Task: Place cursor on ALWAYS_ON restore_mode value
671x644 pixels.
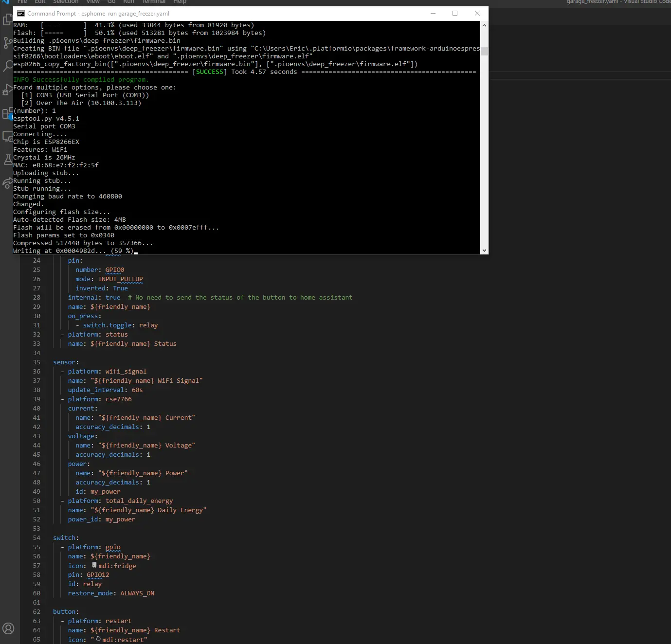Action: click(137, 593)
